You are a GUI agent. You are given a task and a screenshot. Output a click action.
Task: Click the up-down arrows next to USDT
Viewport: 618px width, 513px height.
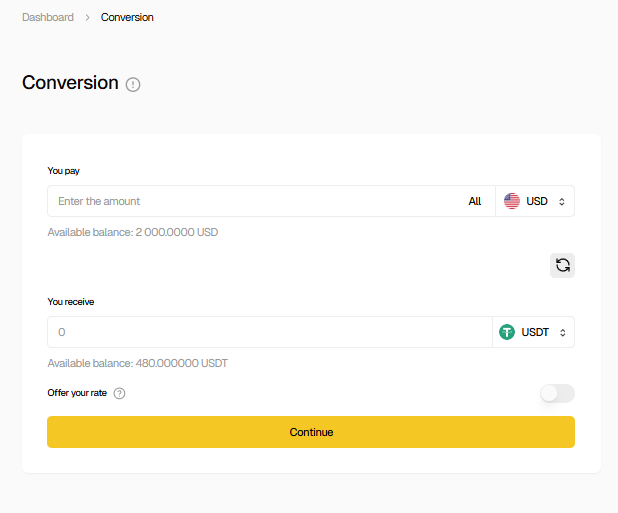click(x=562, y=332)
